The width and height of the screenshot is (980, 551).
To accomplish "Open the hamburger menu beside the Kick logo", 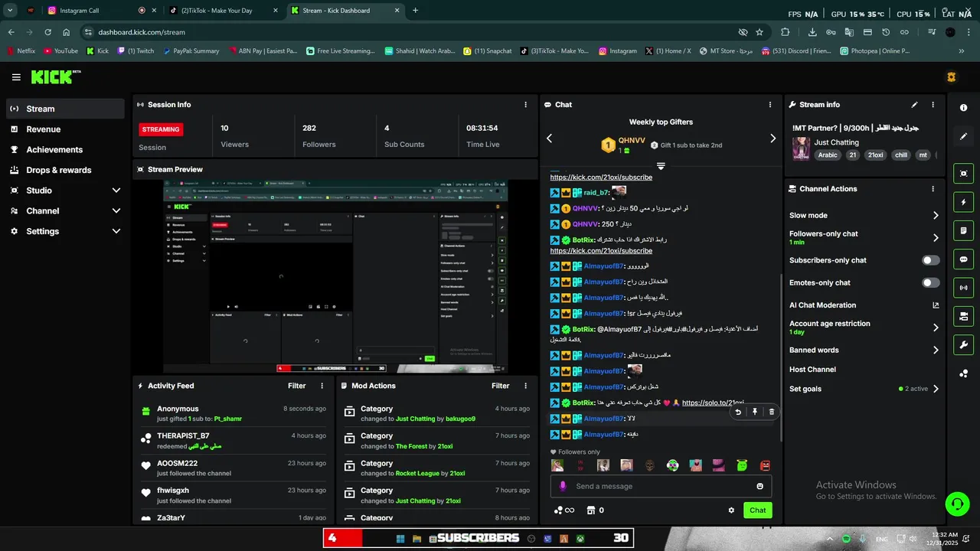I will click(16, 77).
